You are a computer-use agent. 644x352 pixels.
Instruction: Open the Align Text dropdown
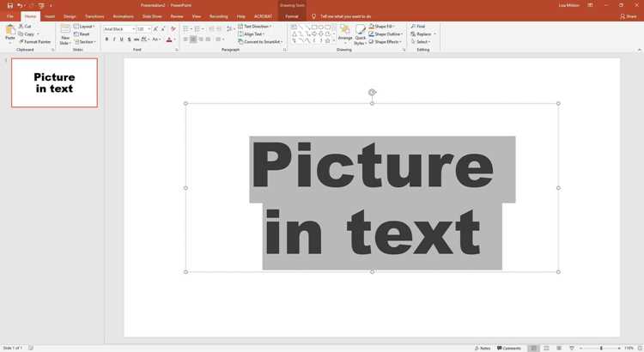pyautogui.click(x=252, y=34)
